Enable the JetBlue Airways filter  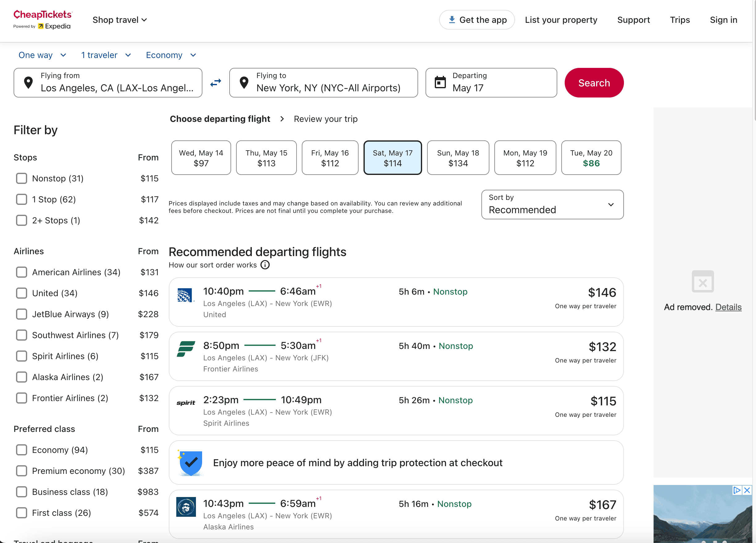[x=22, y=314]
